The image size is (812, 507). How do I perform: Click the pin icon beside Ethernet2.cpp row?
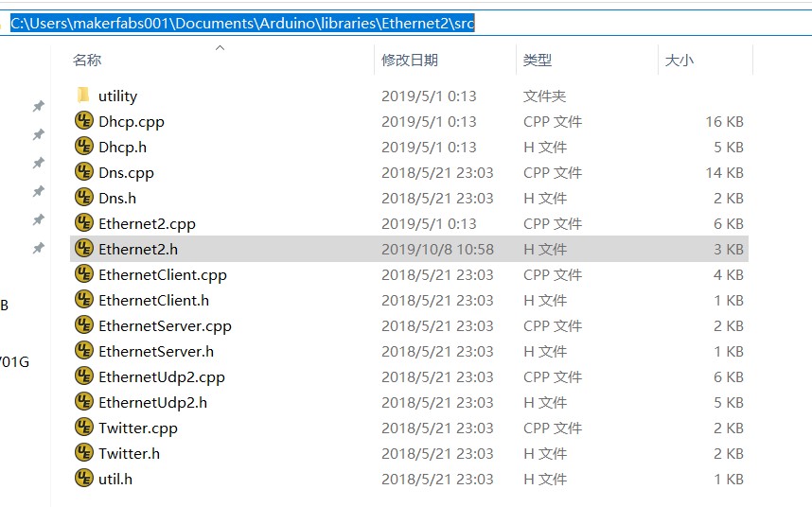tap(38, 219)
